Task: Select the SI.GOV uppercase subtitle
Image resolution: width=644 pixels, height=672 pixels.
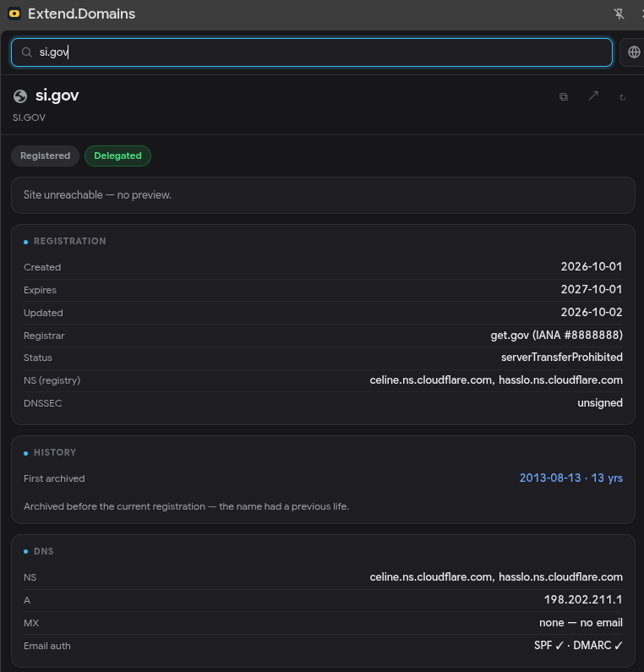Action: [x=29, y=117]
